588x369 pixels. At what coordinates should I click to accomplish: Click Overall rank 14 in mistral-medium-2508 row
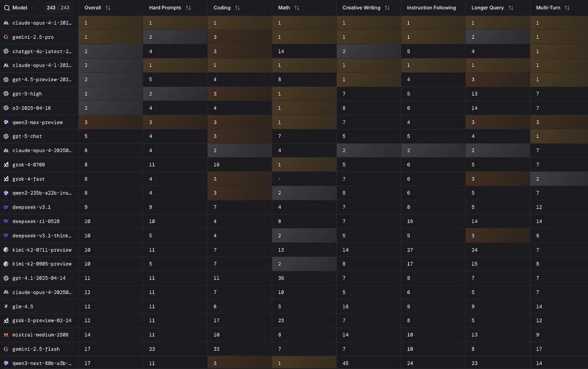[88, 335]
